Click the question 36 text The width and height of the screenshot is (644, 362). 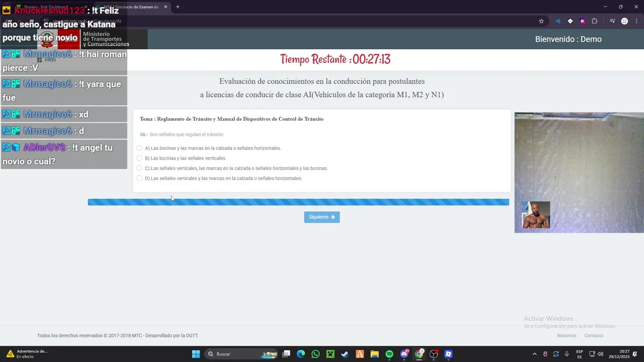(x=182, y=134)
